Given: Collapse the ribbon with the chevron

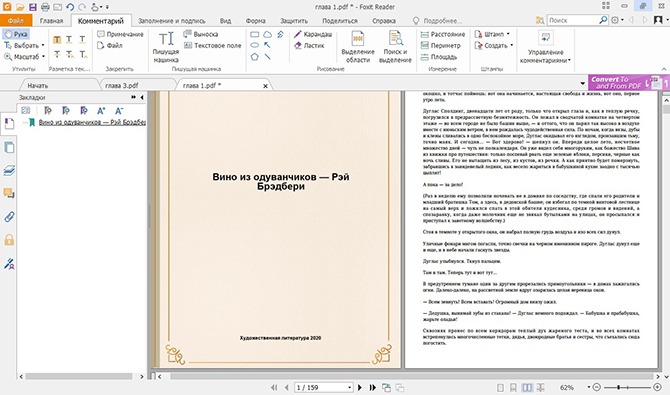Looking at the screenshot, I should coord(664,69).
